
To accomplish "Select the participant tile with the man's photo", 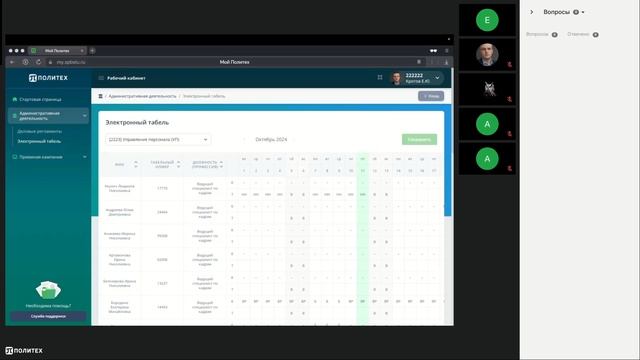I will pyautogui.click(x=487, y=54).
